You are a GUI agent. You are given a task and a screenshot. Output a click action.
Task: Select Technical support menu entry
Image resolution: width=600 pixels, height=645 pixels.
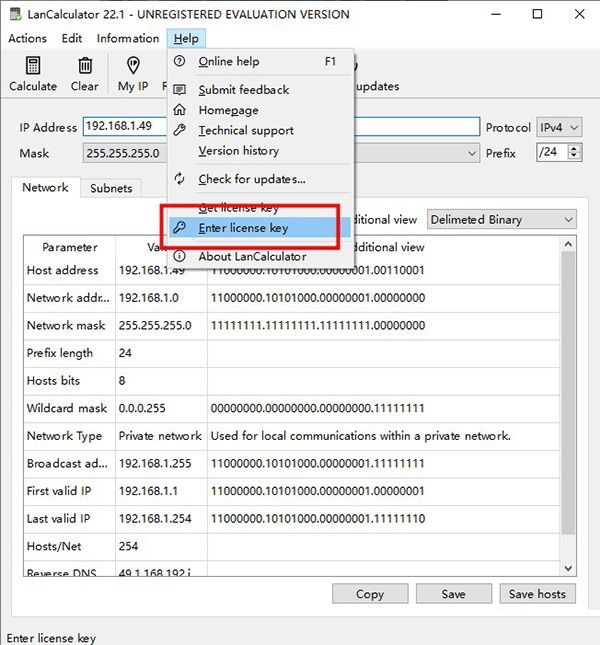click(260, 130)
